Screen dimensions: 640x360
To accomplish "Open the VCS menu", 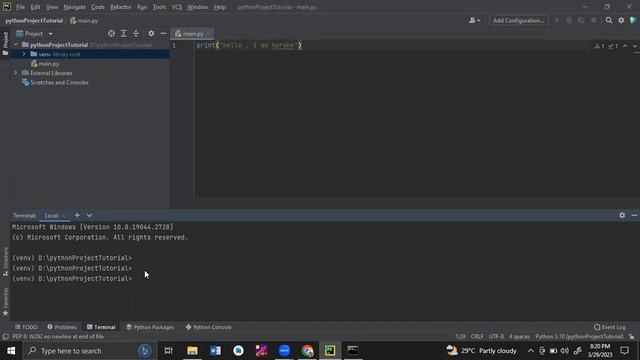I will (x=177, y=7).
